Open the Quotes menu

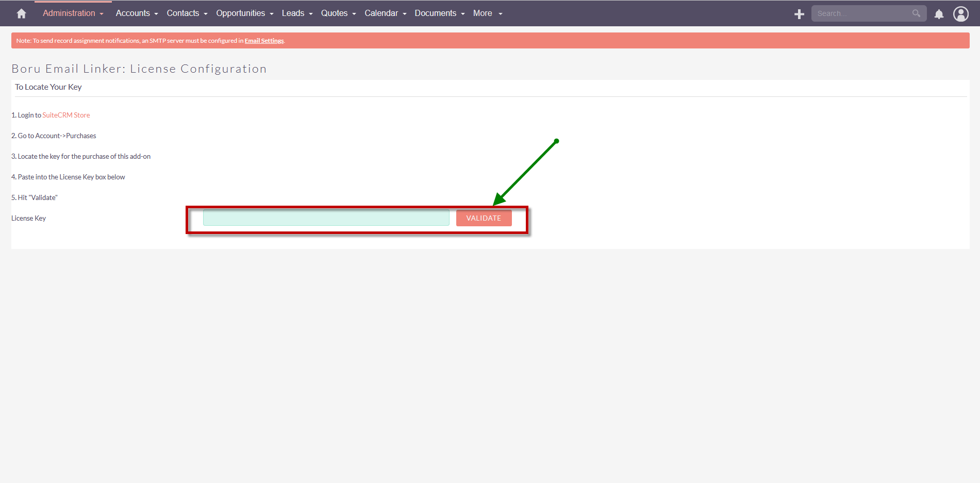[334, 13]
